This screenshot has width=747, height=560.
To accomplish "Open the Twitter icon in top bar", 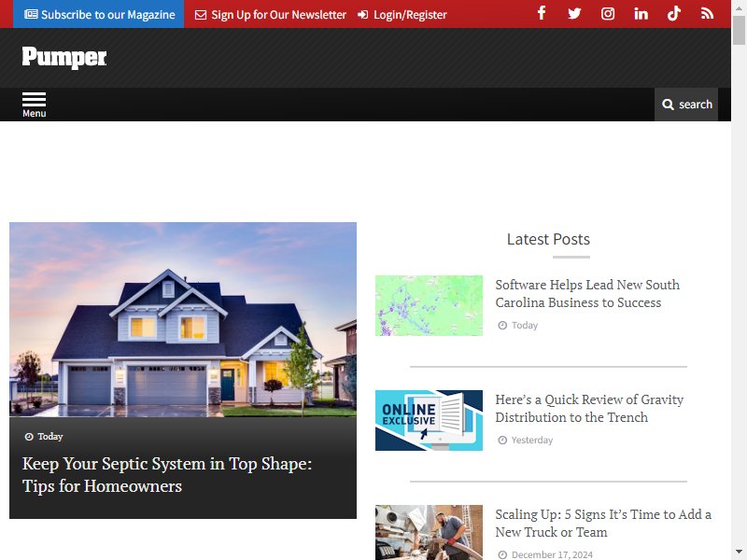I will 574,13.
